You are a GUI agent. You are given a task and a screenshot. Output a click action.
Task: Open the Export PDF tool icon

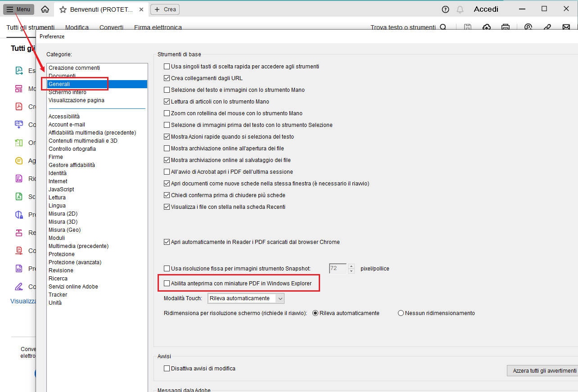(19, 71)
